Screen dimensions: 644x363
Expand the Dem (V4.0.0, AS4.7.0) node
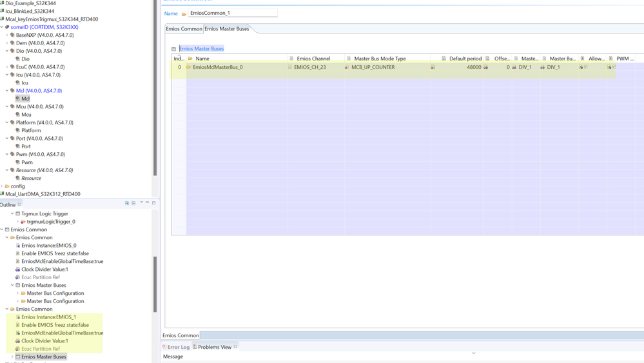coord(7,43)
